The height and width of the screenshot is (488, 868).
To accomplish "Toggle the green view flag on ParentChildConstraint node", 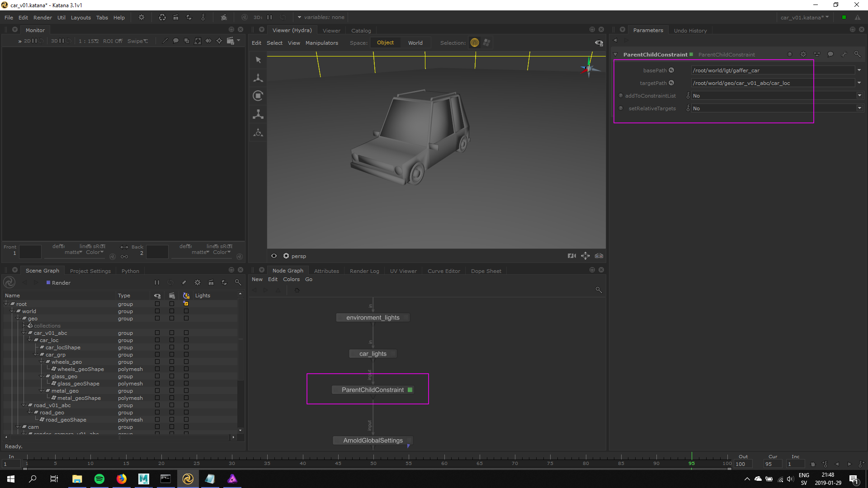I will tap(410, 389).
